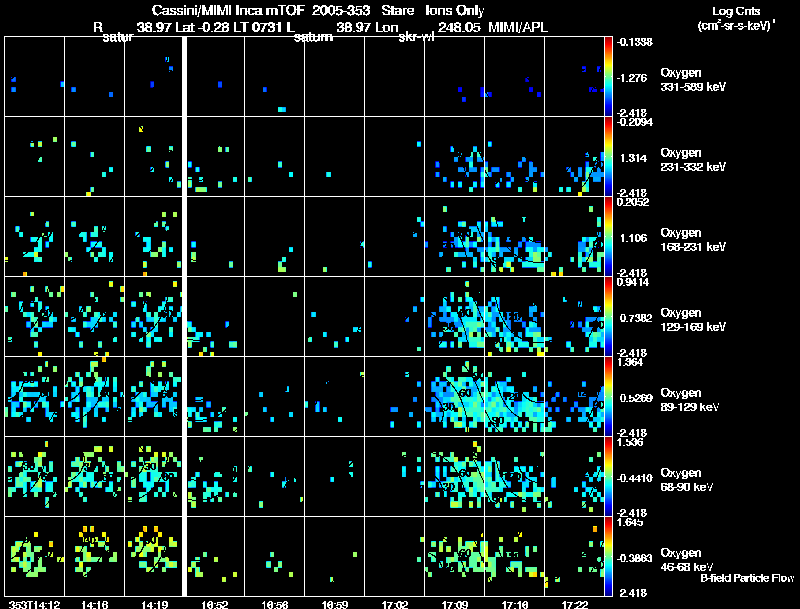Click the 1.106 colorbar value
800x609 pixels.
633,238
